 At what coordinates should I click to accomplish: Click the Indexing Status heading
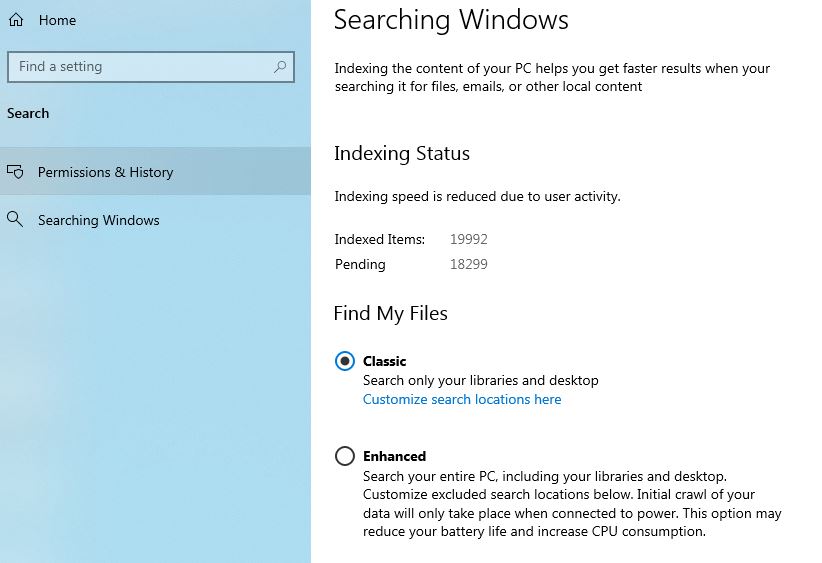coord(402,154)
